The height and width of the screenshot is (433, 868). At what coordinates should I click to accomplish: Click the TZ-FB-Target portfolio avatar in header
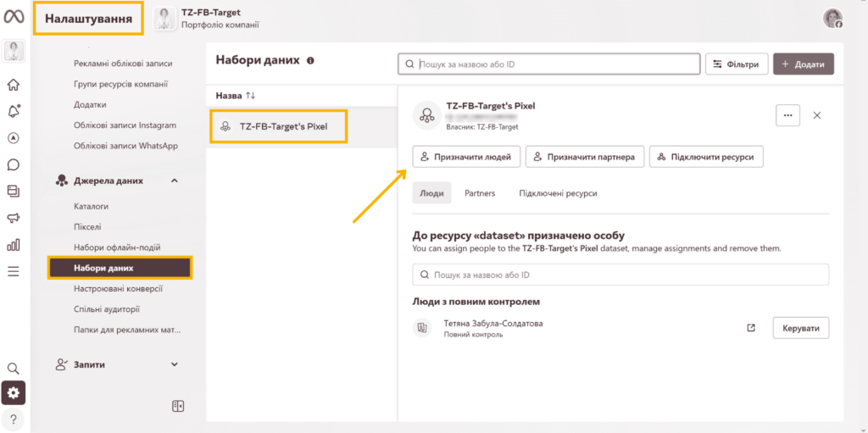pyautogui.click(x=164, y=19)
